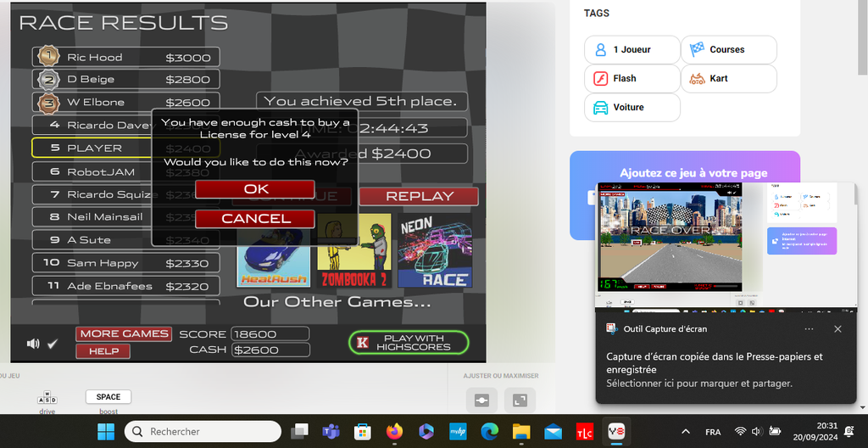Open Mail app from taskbar

pos(553,431)
